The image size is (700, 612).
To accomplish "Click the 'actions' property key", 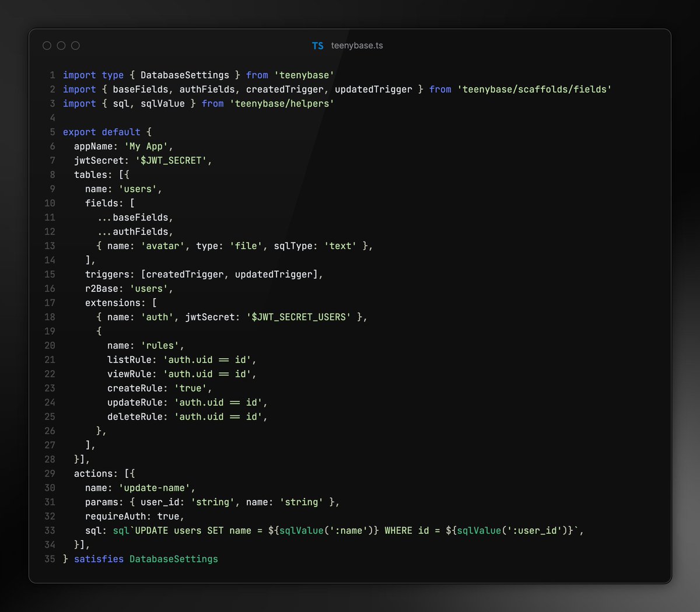I will tap(93, 474).
